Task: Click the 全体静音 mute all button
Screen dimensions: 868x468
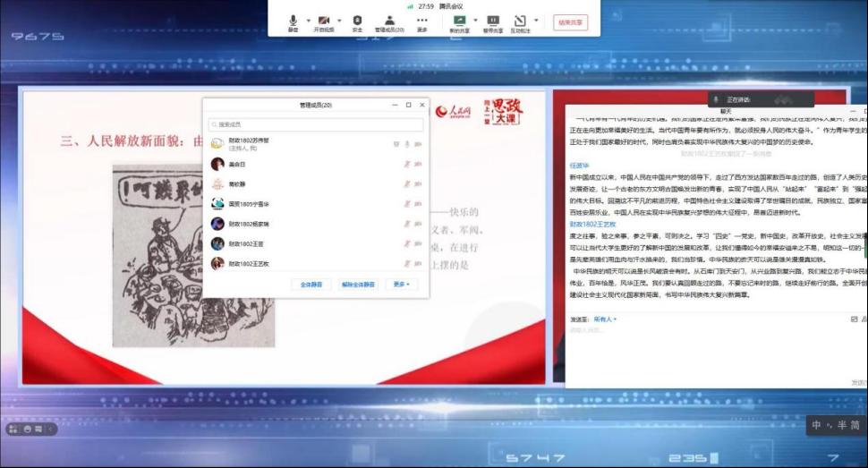Action: (x=311, y=285)
